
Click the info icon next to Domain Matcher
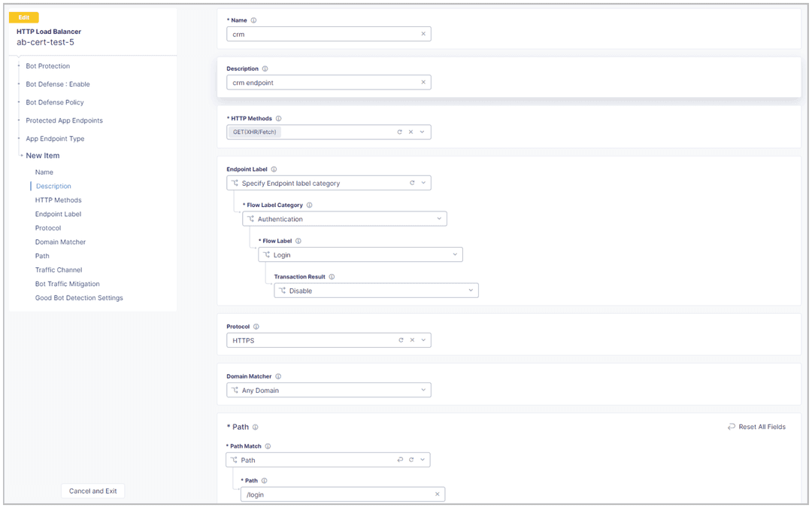[x=279, y=376]
